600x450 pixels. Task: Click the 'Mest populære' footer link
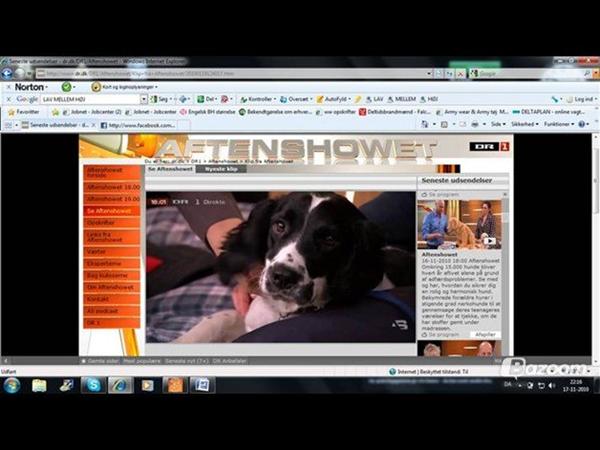coord(142,361)
